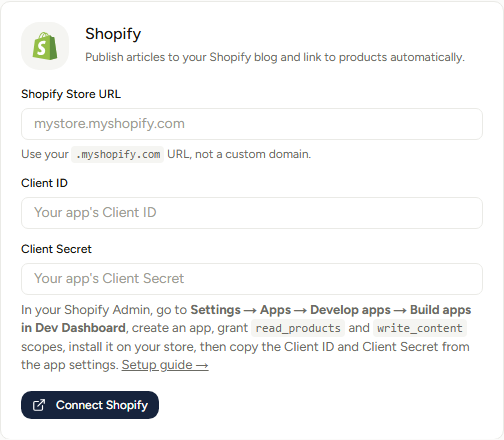Click the Connect Shopify button
The width and height of the screenshot is (504, 440).
click(90, 405)
